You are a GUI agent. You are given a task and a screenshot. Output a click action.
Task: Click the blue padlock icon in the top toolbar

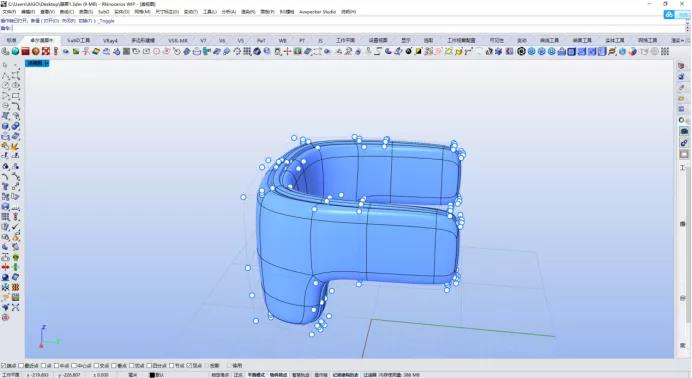[561, 52]
